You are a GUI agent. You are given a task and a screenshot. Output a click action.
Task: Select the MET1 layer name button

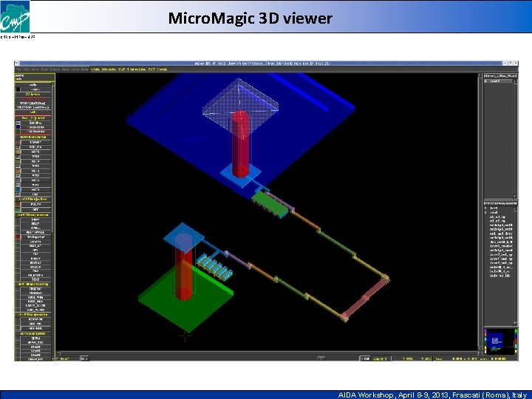35,190
